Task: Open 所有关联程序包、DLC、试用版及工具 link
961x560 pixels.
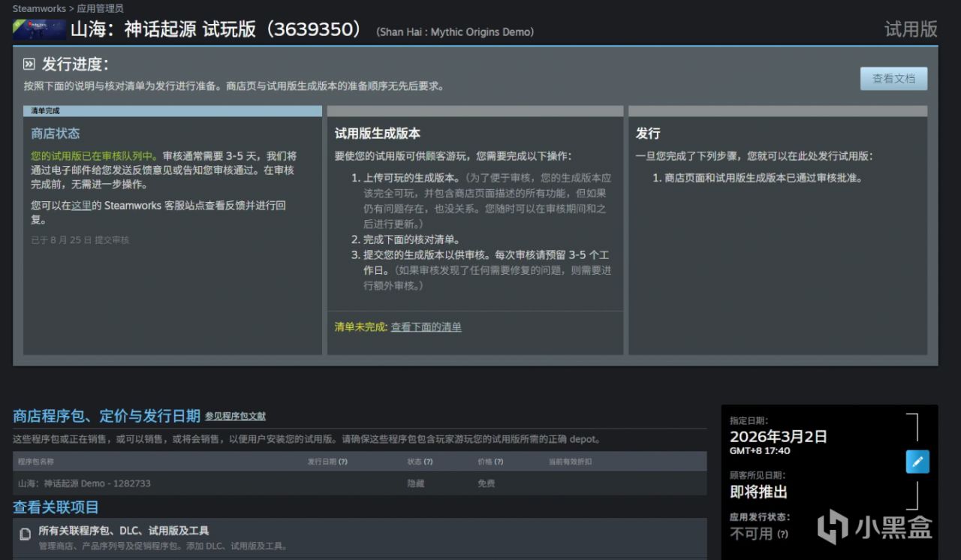Action: [124, 530]
